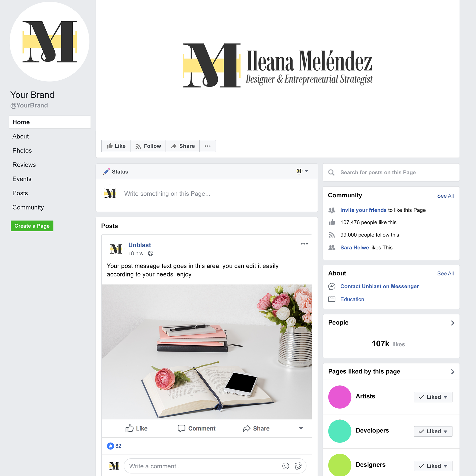The width and height of the screenshot is (476, 476).
Task: Open the Photos tab in sidebar
Action: [22, 150]
